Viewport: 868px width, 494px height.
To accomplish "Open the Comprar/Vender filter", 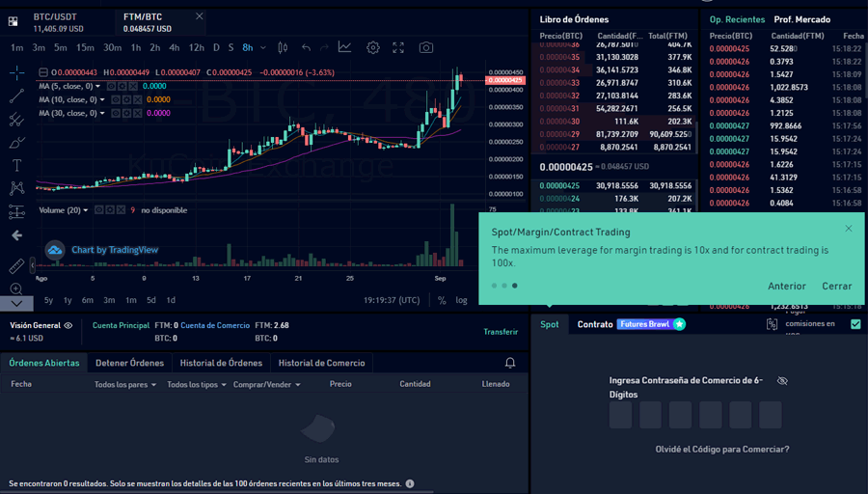I will pyautogui.click(x=267, y=384).
